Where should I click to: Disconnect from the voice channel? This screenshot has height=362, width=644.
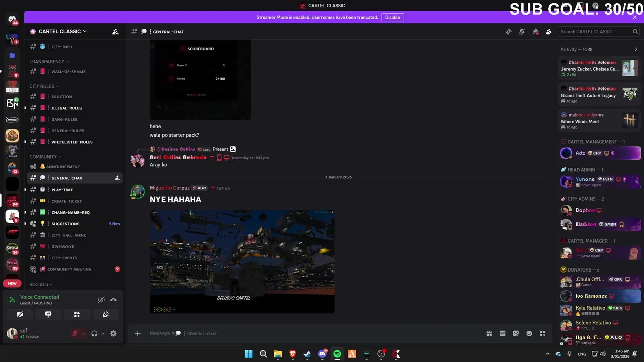click(x=113, y=300)
